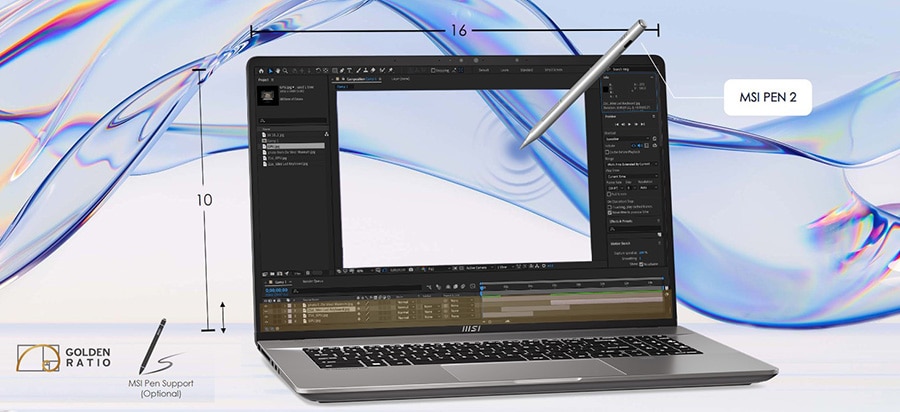Open the Play From dropdown
The image size is (900, 412).
click(631, 176)
